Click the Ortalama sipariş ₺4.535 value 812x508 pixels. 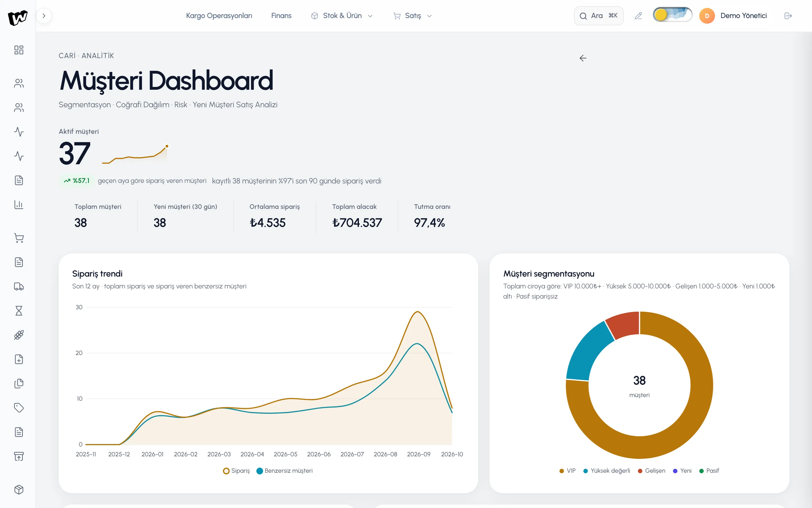point(267,223)
